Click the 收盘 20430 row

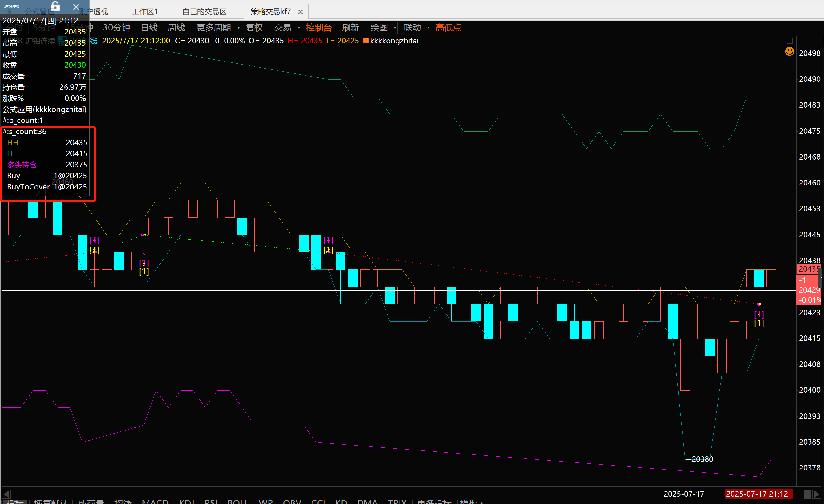coord(45,65)
